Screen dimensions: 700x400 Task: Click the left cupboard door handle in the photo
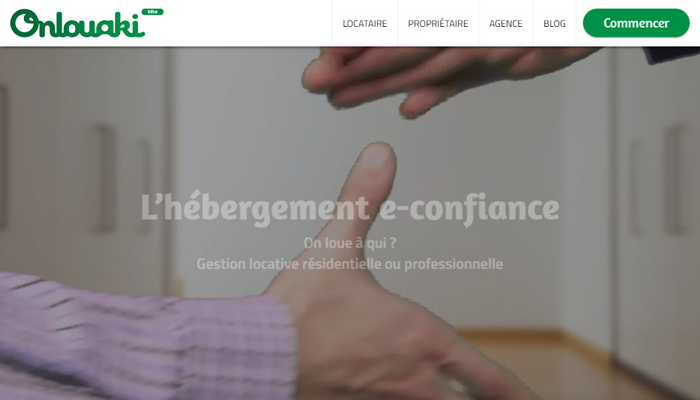tap(105, 179)
